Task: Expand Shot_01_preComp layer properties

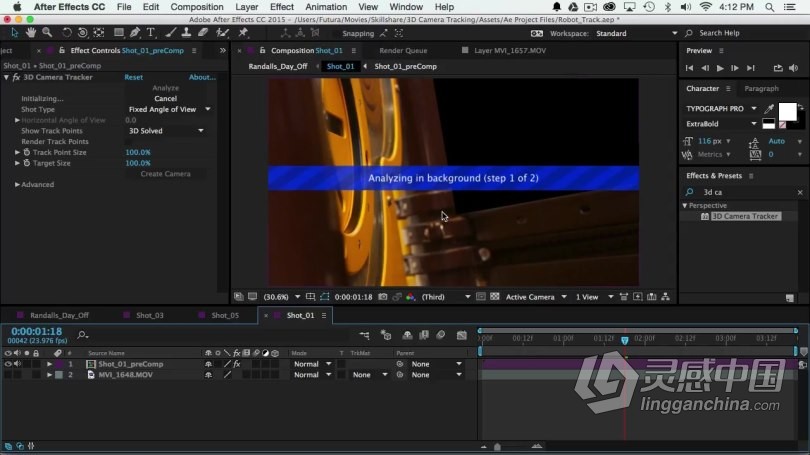Action: coord(49,364)
